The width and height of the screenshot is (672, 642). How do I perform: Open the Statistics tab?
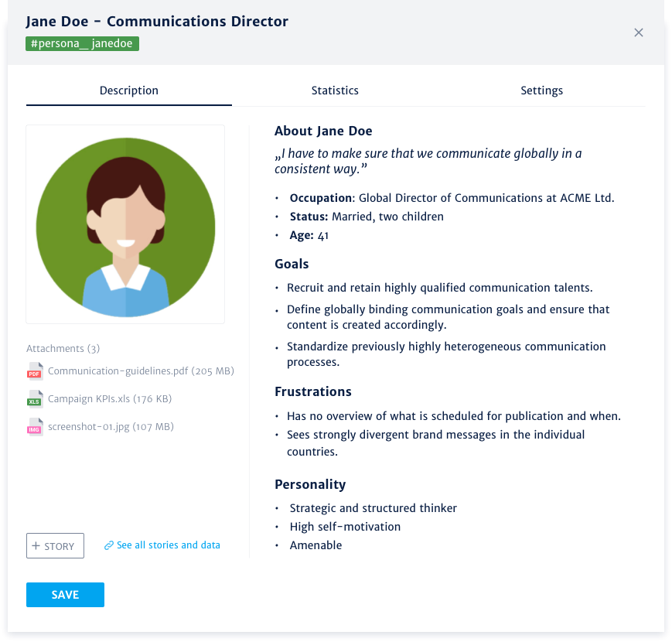click(x=335, y=90)
